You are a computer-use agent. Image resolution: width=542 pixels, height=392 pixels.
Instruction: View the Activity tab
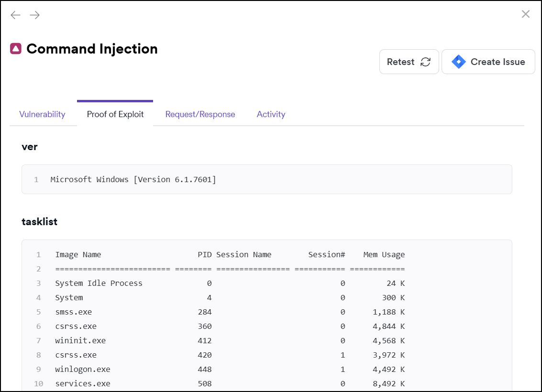(271, 114)
